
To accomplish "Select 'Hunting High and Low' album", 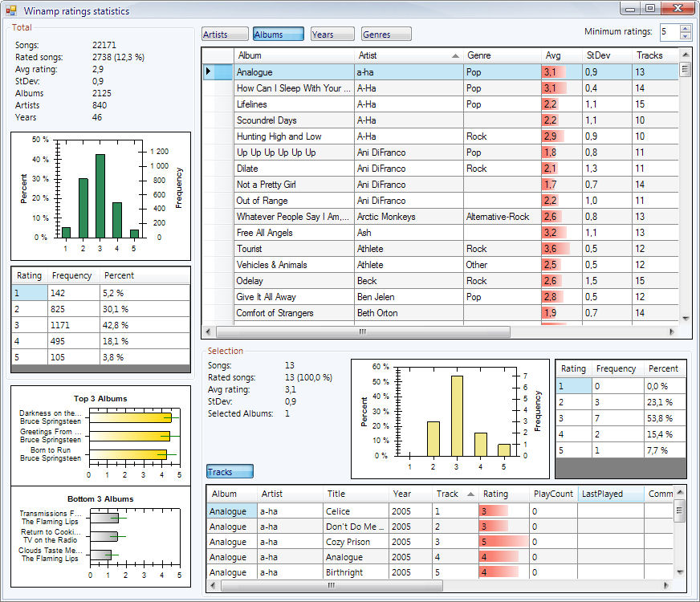I will pos(294,136).
